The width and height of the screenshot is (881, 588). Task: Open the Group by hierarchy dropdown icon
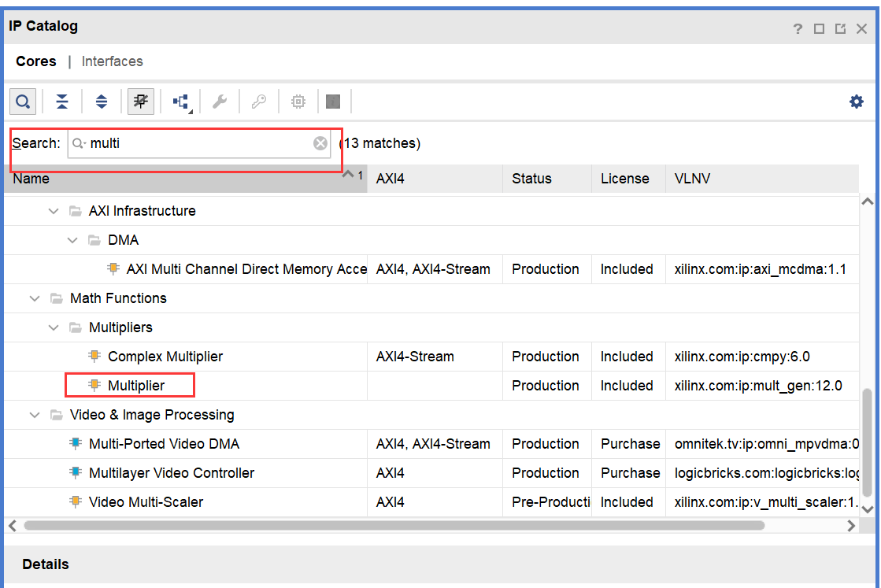point(181,102)
